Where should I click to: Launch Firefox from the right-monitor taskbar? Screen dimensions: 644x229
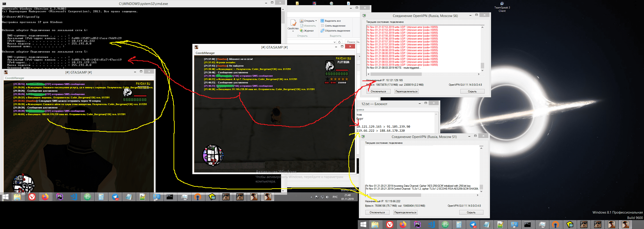(x=403, y=225)
